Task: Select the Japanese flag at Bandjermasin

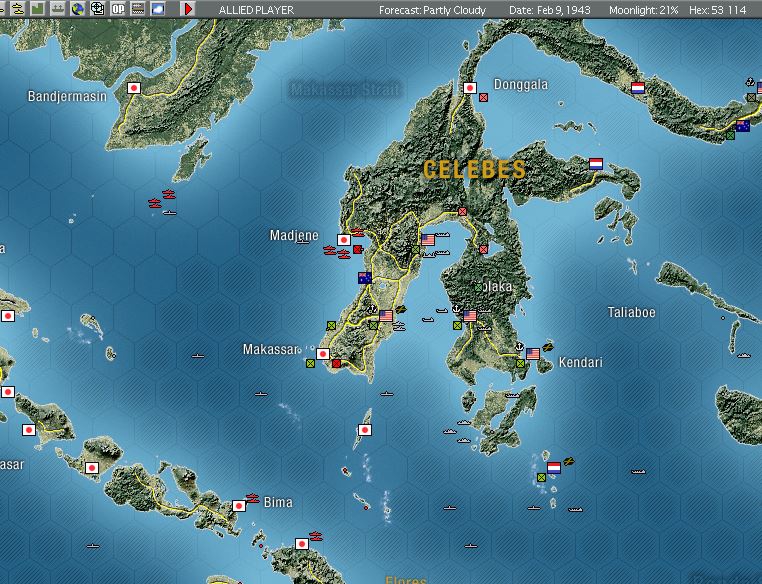Action: point(134,88)
